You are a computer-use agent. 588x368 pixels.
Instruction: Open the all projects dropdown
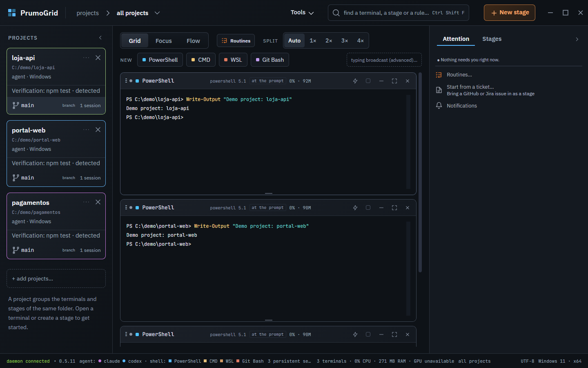tap(138, 13)
